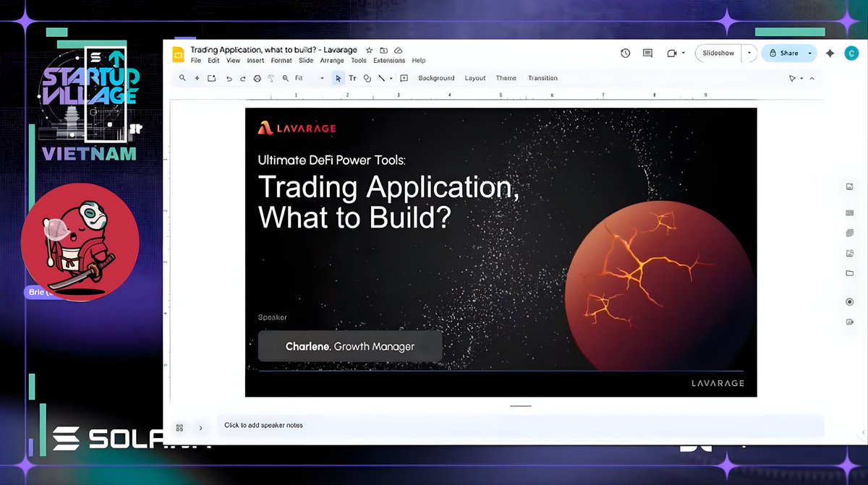The image size is (868, 485).
Task: Click the Meet camera icon
Action: [x=671, y=53]
